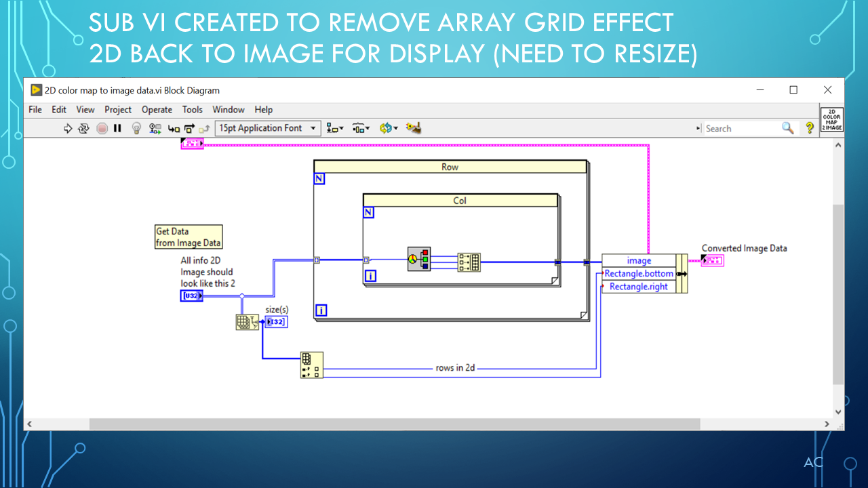Toggle Highlight Execution light bulb
The image size is (868, 488).
click(x=136, y=128)
